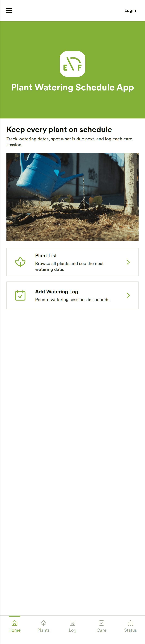
Task: Click the Plants leaf icon in bottom navigation
Action: 43,623
